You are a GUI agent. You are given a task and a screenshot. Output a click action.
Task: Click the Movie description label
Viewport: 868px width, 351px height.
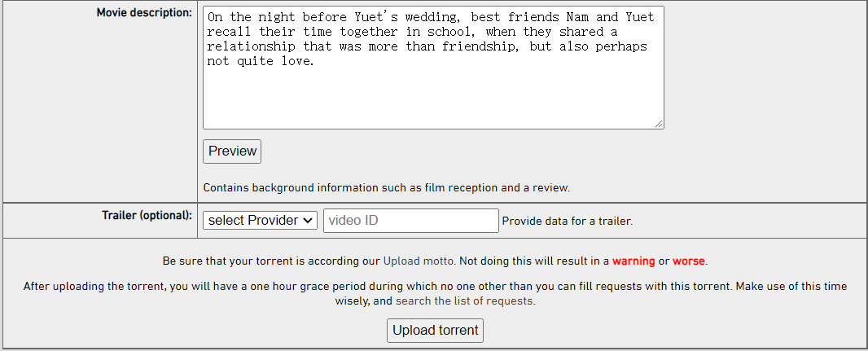(144, 12)
